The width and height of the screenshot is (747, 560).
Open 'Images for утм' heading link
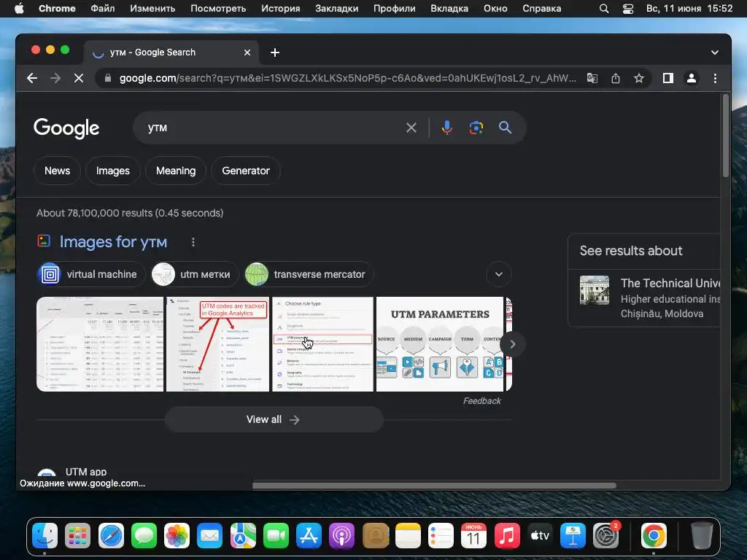[113, 242]
